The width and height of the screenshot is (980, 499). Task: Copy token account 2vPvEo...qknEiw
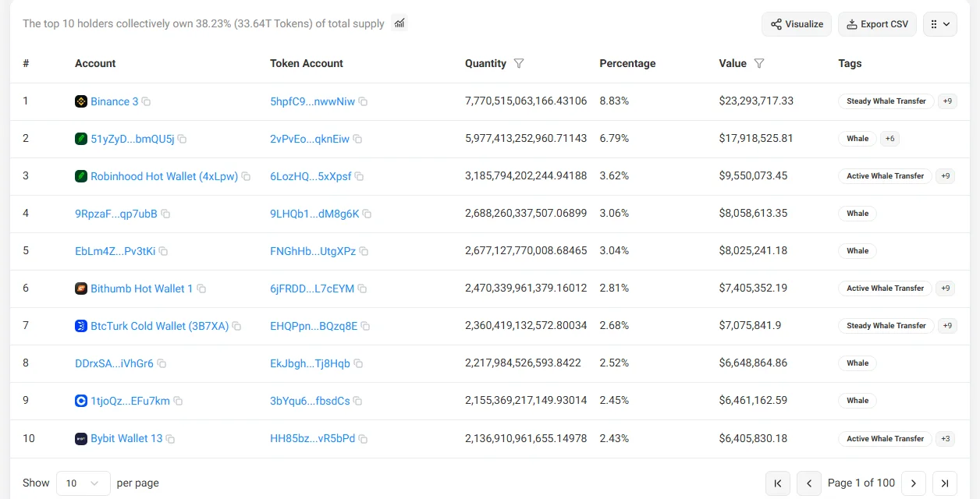tap(357, 139)
